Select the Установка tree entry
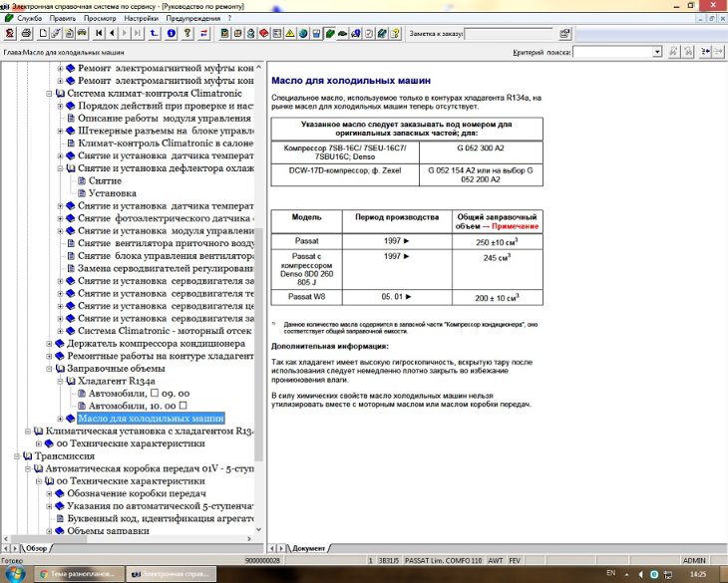The width and height of the screenshot is (728, 583). (x=113, y=193)
